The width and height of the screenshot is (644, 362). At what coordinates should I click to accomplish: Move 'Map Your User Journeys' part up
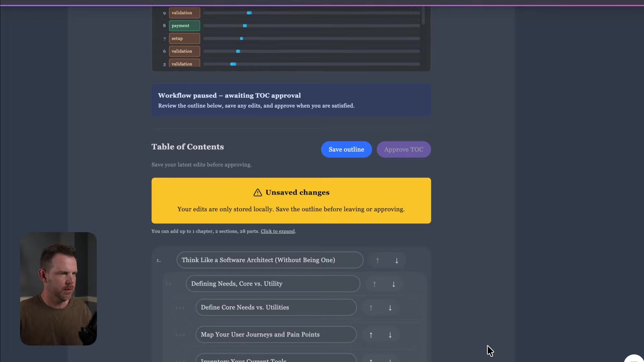pyautogui.click(x=371, y=335)
